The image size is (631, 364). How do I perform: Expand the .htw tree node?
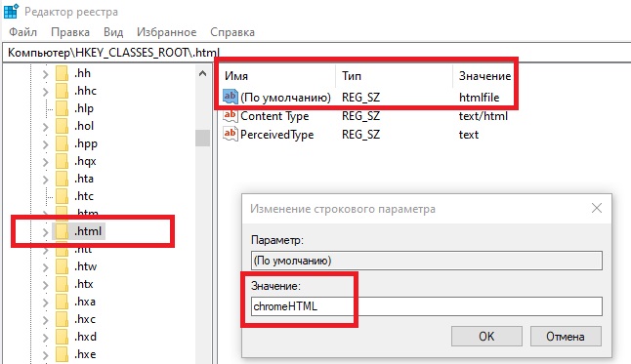pos(45,267)
